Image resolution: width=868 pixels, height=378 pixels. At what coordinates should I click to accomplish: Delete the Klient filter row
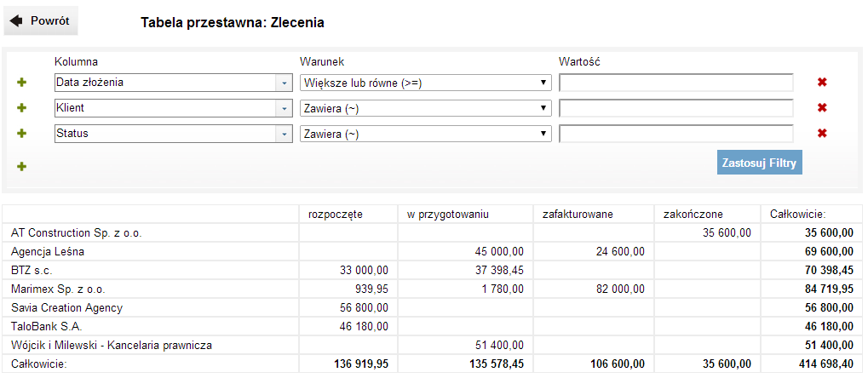coord(822,108)
